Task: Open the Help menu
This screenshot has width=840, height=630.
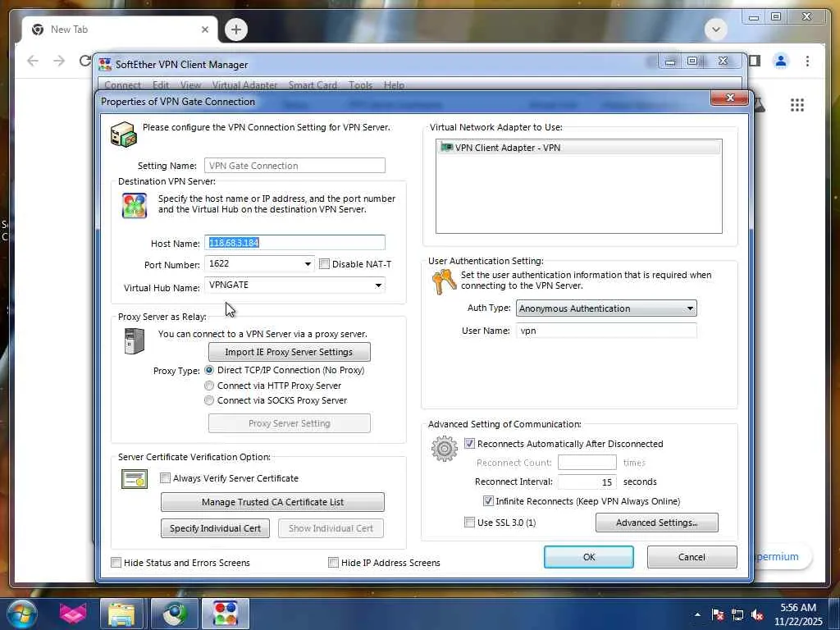Action: (394, 85)
